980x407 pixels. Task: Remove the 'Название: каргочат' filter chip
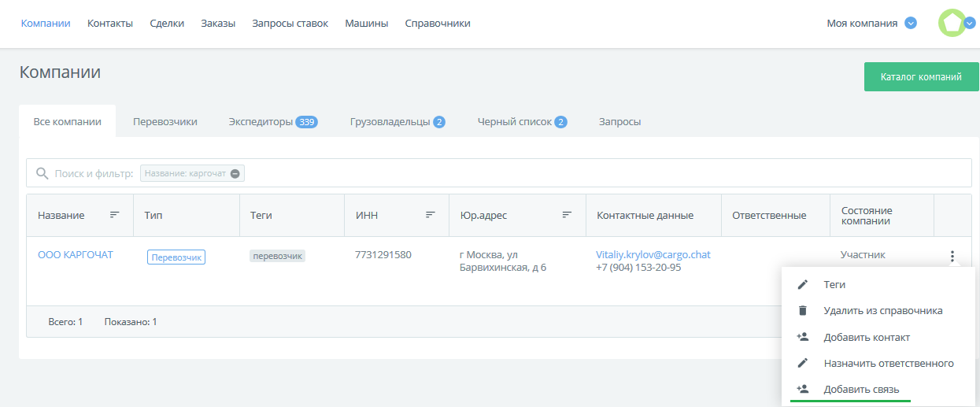pyautogui.click(x=235, y=173)
